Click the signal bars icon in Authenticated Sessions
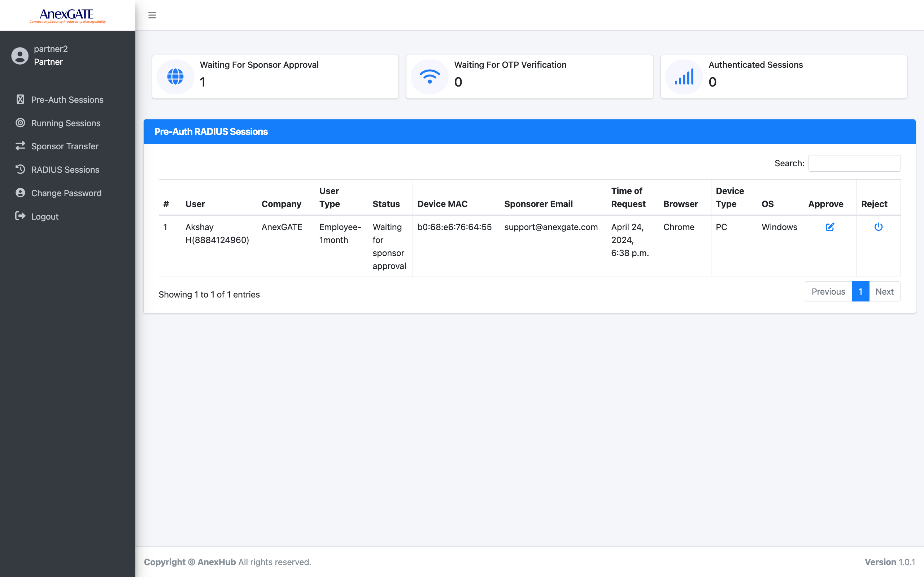The height and width of the screenshot is (577, 924). click(x=684, y=77)
